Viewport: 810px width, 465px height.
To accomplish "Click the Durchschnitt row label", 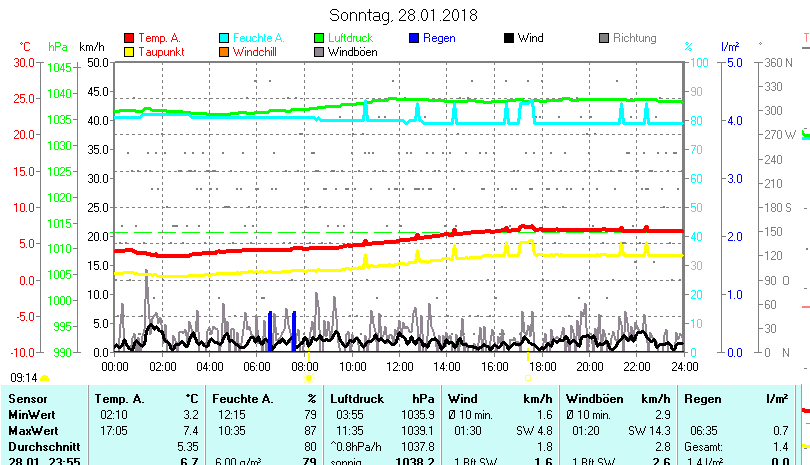I will tap(40, 447).
